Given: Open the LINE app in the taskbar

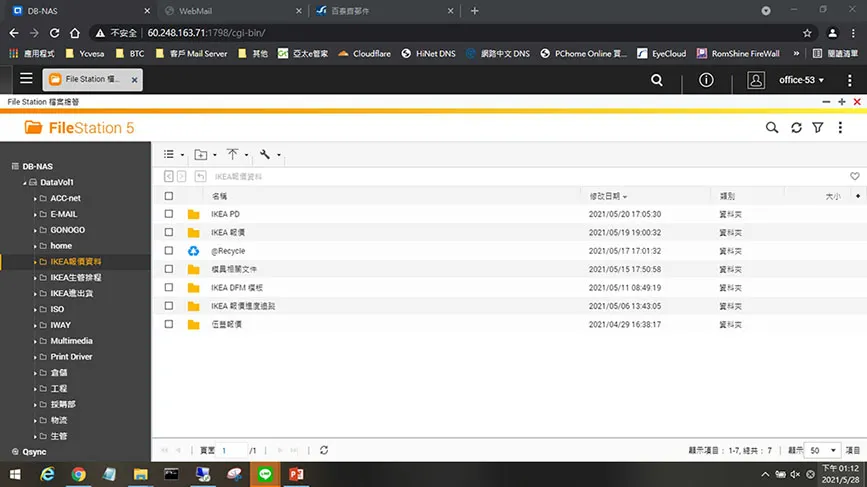Looking at the screenshot, I should 265,474.
